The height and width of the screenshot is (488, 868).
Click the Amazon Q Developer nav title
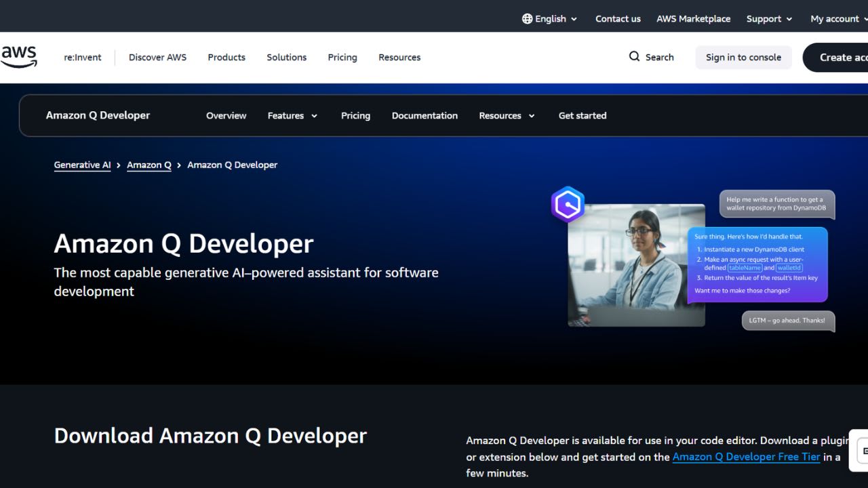98,115
